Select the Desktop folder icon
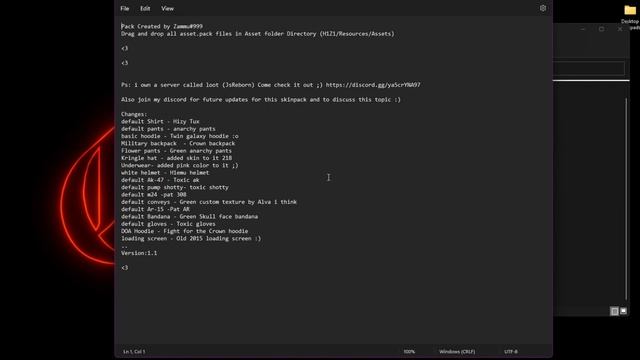Image resolution: width=640 pixels, height=360 pixels. pyautogui.click(x=630, y=10)
